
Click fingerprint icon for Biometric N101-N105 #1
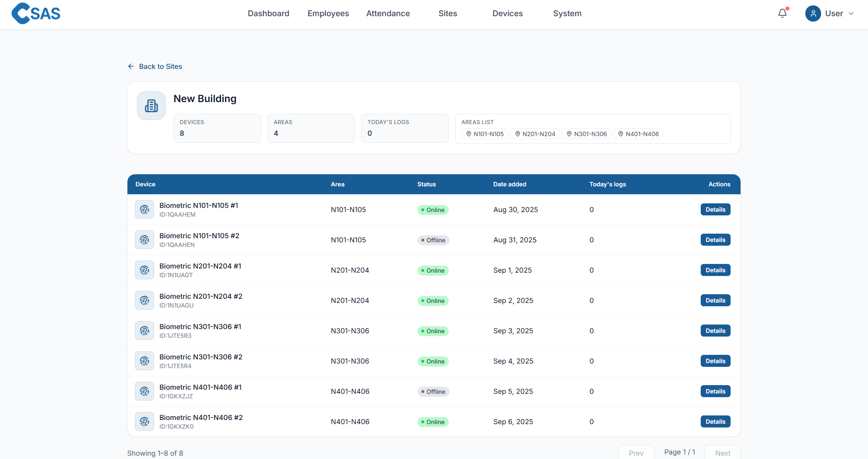click(144, 210)
